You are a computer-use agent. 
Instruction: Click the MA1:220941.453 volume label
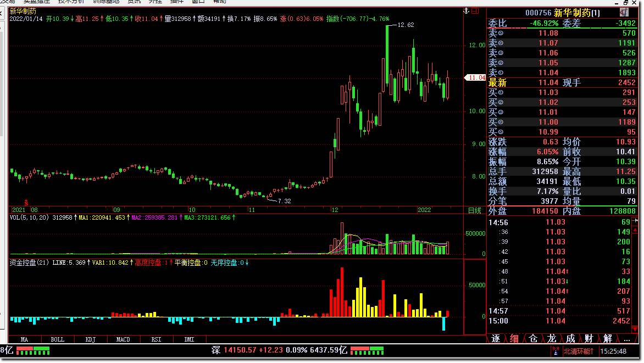click(102, 217)
